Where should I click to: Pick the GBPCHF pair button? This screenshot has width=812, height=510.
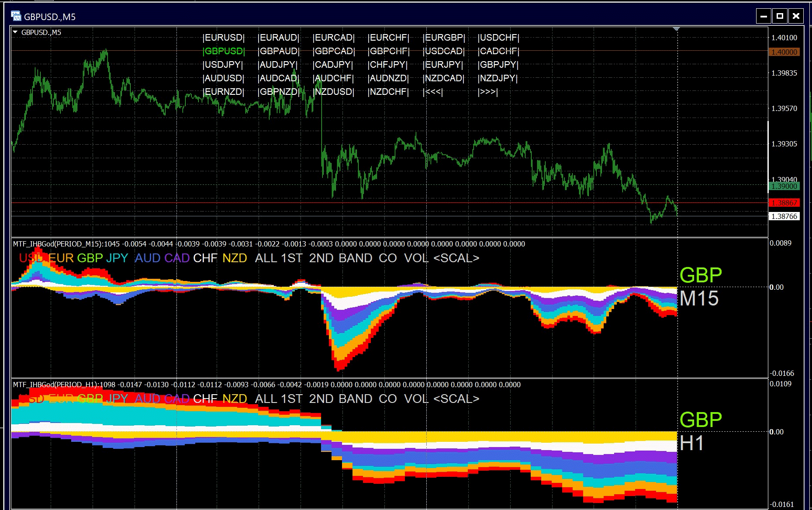coord(389,51)
